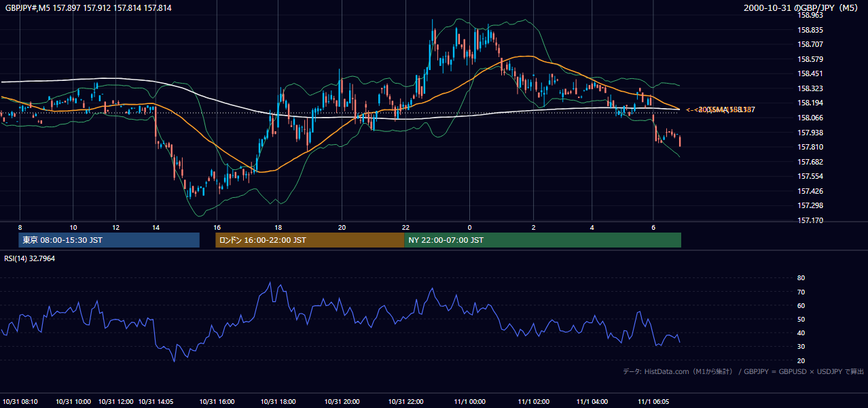Click price axis value 158.835

point(810,30)
